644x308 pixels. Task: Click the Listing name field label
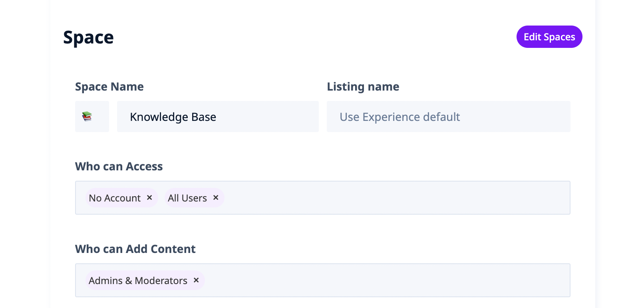(x=363, y=87)
